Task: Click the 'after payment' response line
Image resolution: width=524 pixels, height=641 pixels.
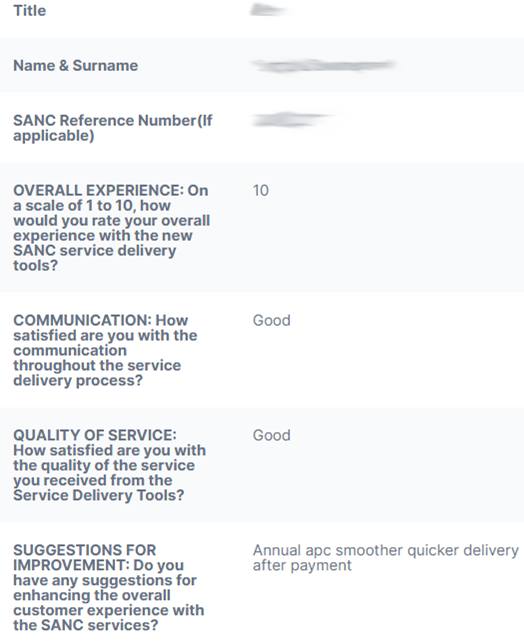Action: 302,565
